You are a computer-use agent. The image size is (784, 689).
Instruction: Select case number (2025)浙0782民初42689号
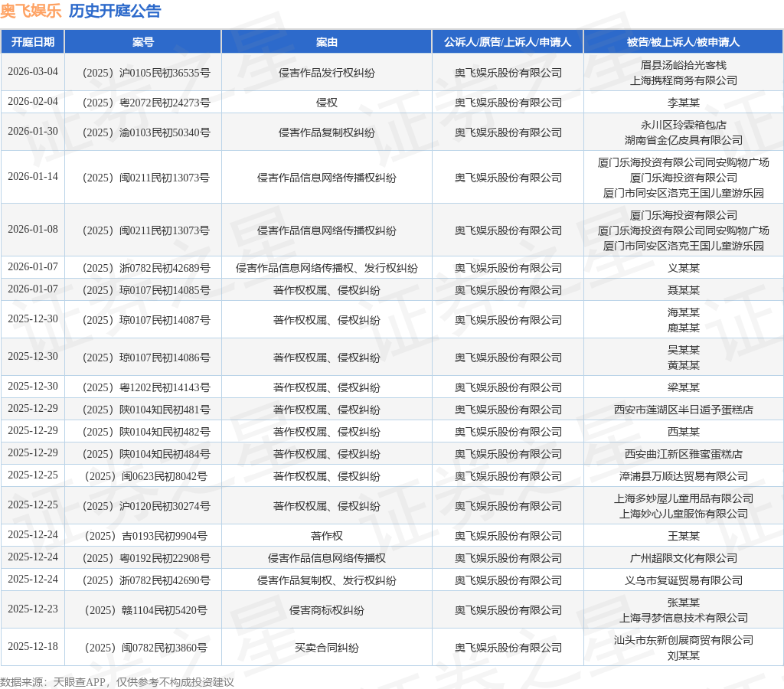[146, 269]
